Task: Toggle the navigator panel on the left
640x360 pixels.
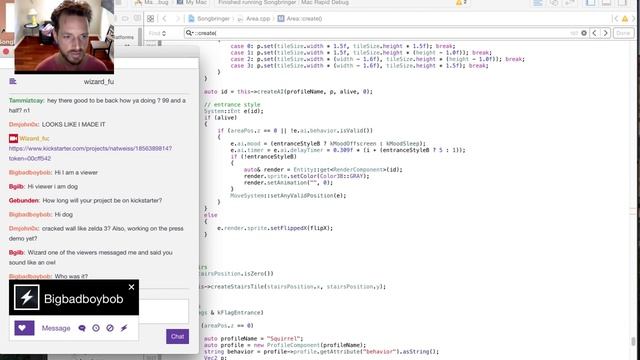Action: pos(591,3)
